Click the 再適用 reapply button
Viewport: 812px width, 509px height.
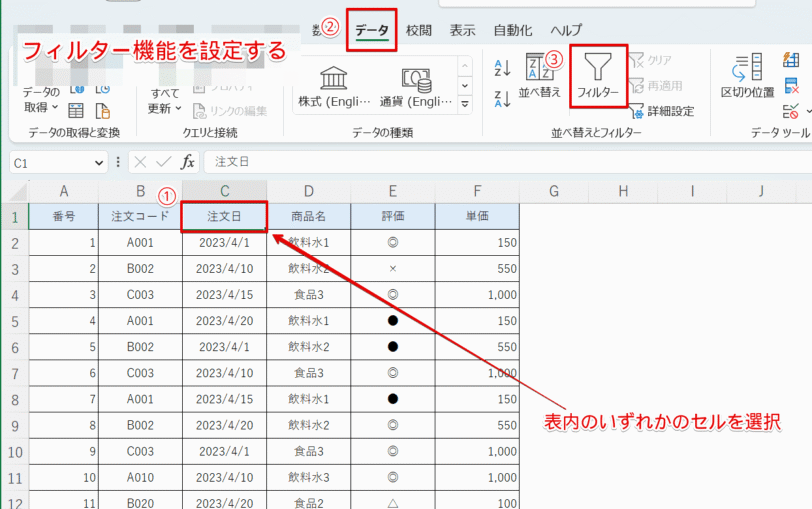656,85
